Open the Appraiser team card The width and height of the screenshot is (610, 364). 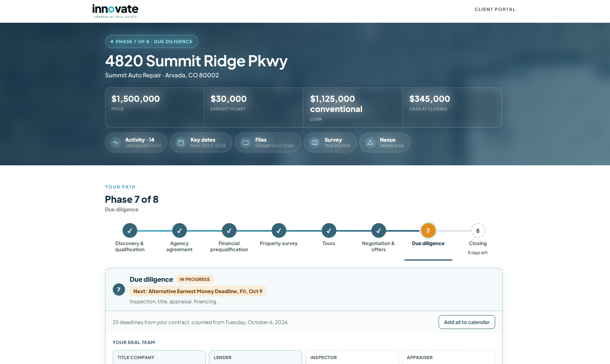(448, 357)
